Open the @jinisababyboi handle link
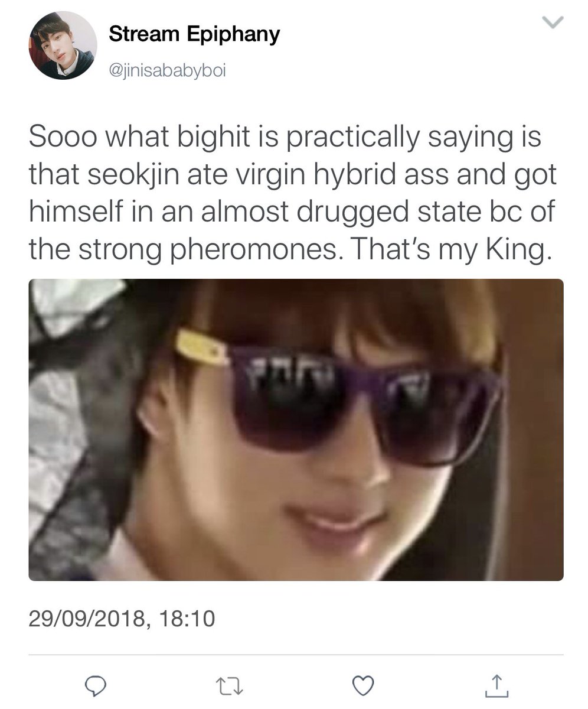The width and height of the screenshot is (588, 709). click(x=168, y=71)
